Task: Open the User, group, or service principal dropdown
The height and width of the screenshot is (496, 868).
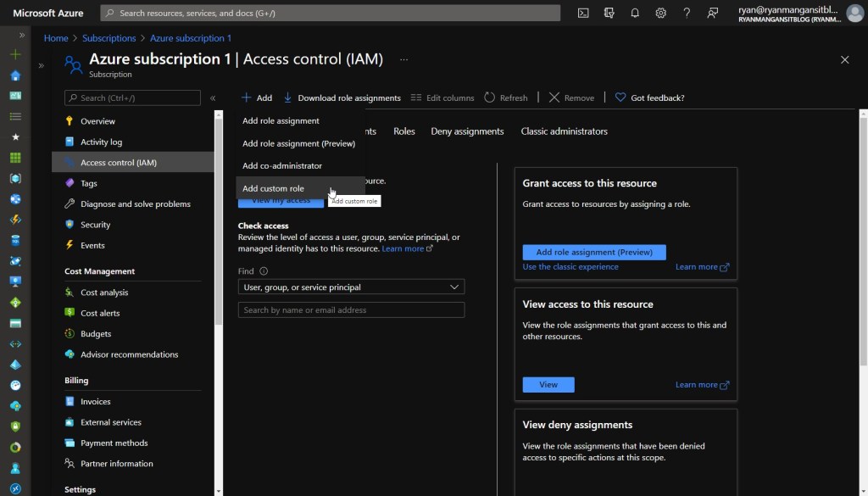Action: [x=351, y=287]
